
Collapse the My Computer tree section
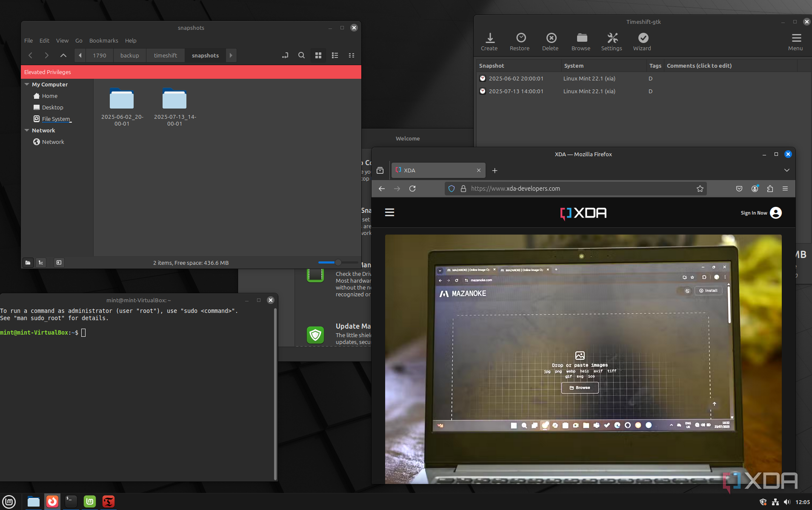pos(27,84)
